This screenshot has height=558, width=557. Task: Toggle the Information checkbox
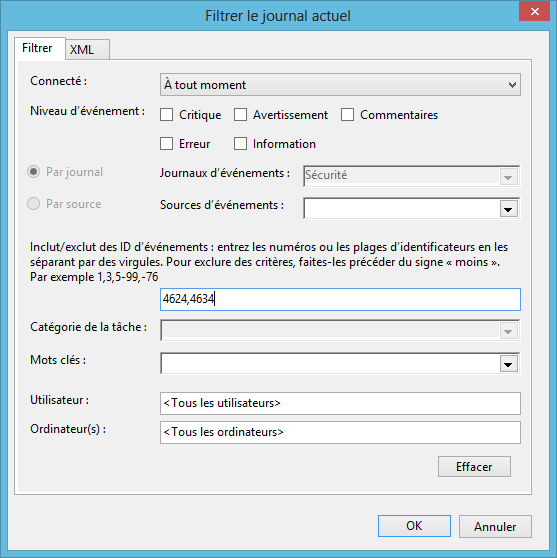pyautogui.click(x=241, y=144)
